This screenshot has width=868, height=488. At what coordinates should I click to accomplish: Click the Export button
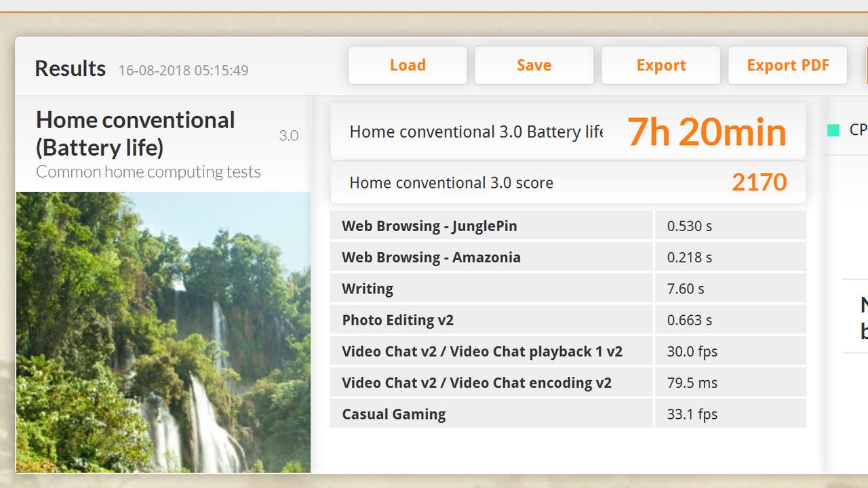tap(661, 65)
